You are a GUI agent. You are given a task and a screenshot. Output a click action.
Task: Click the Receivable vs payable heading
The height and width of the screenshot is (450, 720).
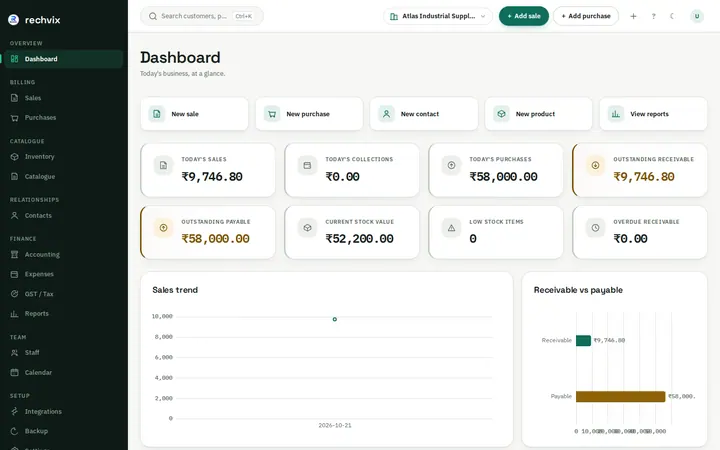tap(578, 290)
